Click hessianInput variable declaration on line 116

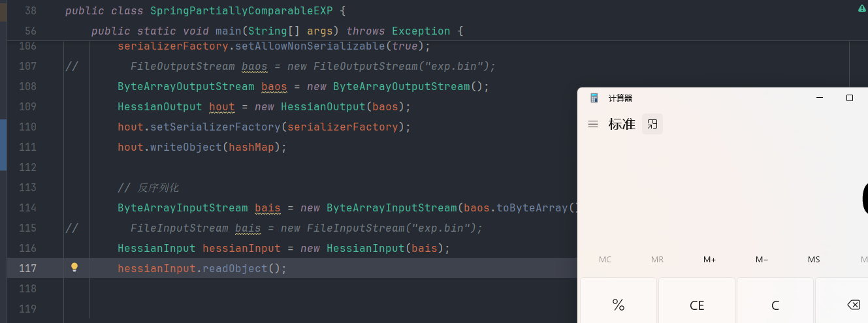(x=242, y=248)
